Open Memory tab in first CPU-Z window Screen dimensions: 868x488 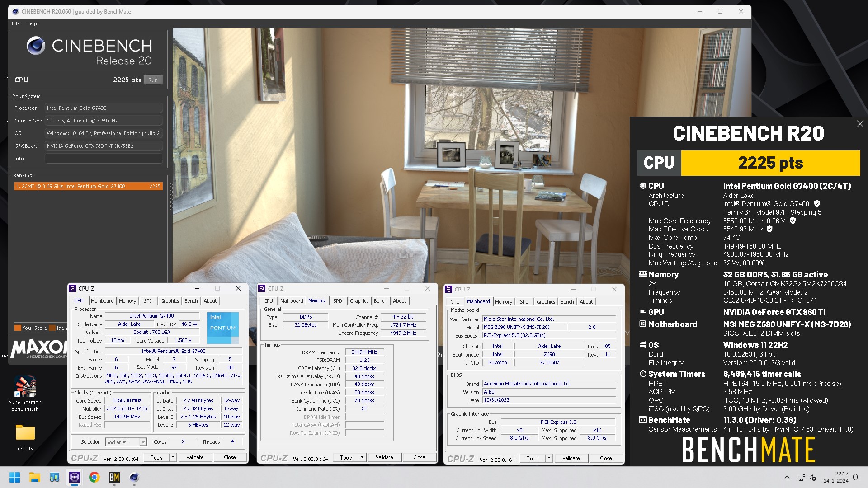pos(127,301)
